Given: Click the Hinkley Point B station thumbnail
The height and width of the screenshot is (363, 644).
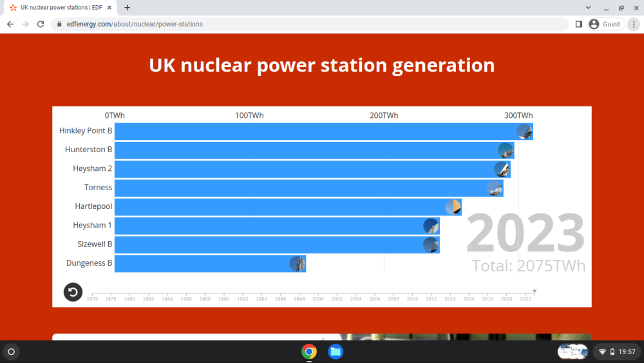Looking at the screenshot, I should click(524, 132).
